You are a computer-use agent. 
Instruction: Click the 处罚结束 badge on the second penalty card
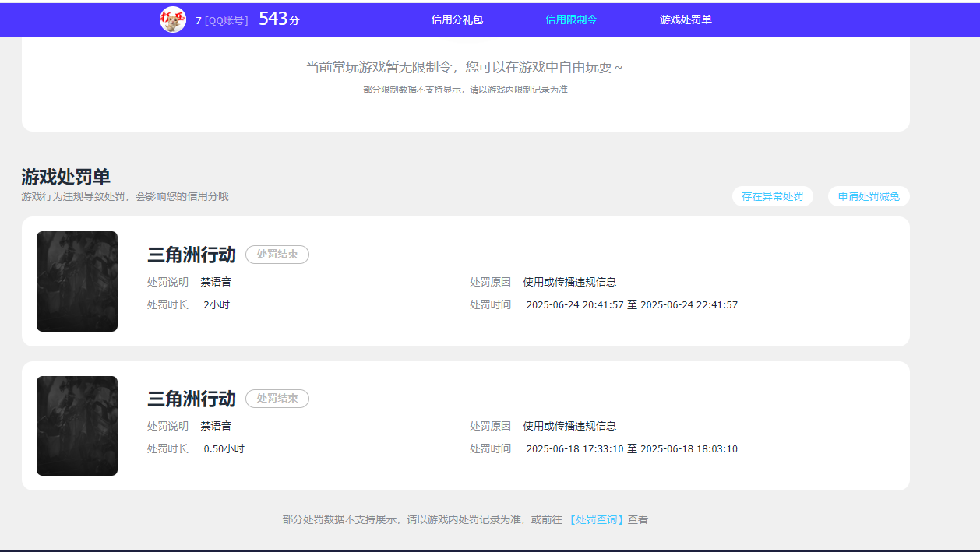(277, 398)
